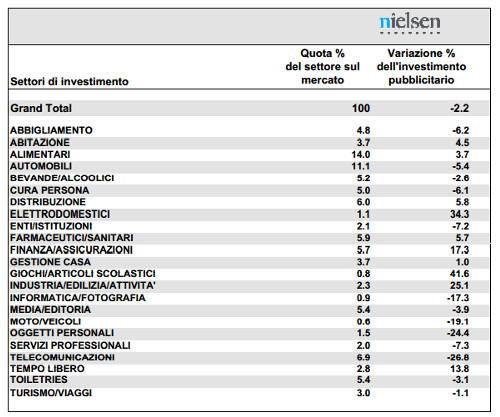Select the OGGETTI PERSONALI label
This screenshot has width=500, height=417.
pos(62,333)
